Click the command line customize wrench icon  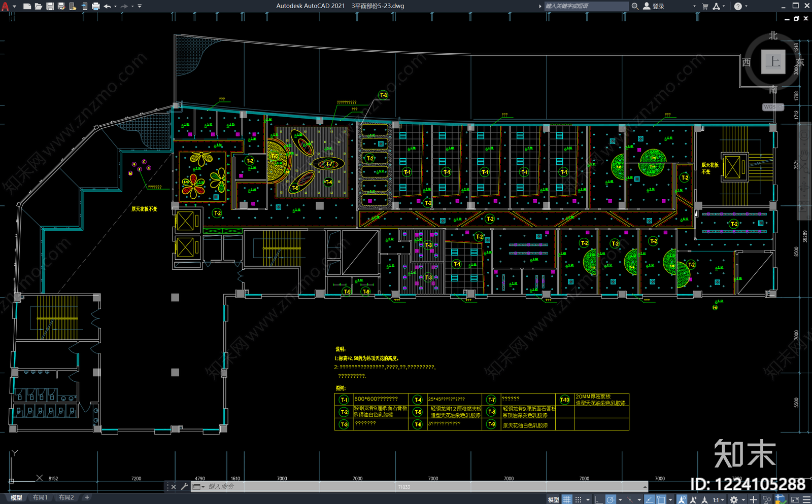[x=184, y=487]
